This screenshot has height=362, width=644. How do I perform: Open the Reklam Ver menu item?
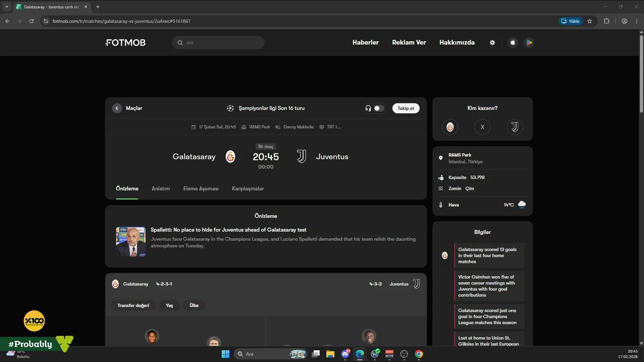409,43
